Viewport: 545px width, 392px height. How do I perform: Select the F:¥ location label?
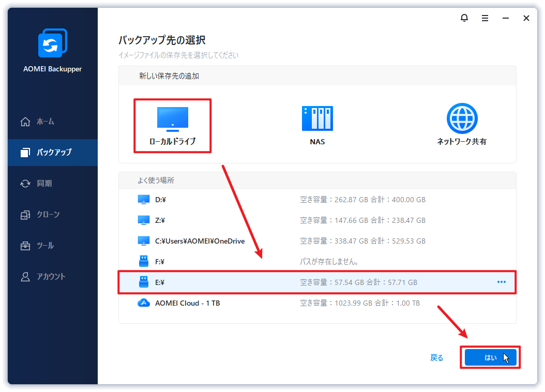point(160,262)
